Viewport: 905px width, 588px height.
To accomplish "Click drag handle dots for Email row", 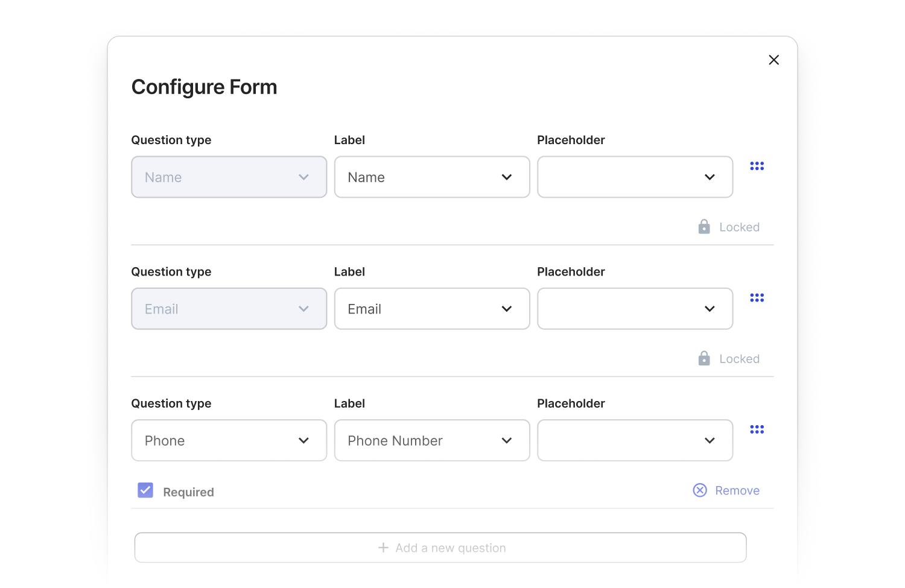I will pos(757,298).
